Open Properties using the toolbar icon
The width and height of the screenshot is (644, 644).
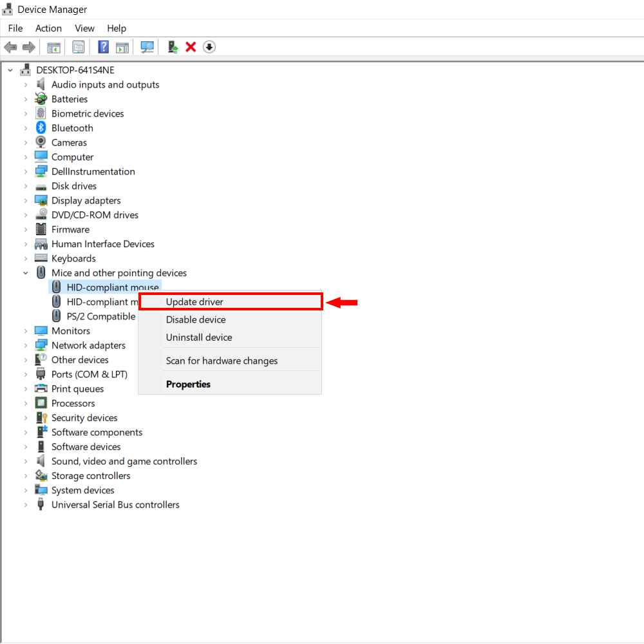click(x=79, y=46)
